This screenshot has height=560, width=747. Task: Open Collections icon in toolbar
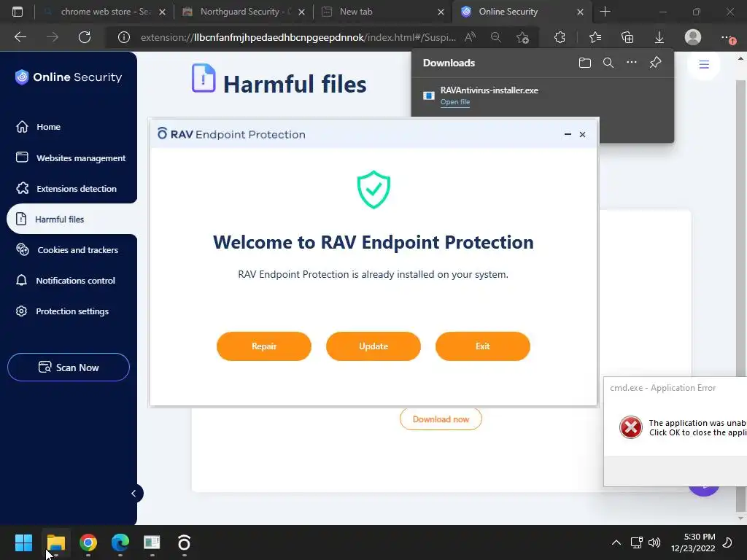(627, 37)
